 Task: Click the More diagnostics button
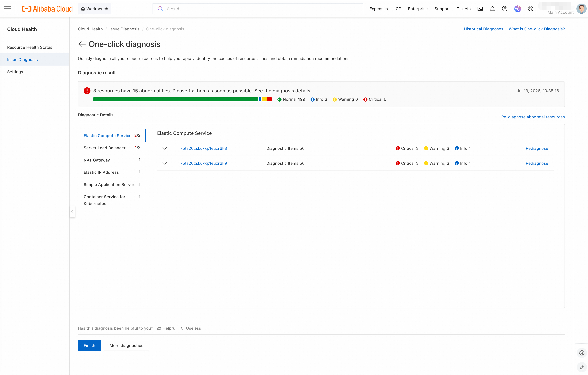126,345
